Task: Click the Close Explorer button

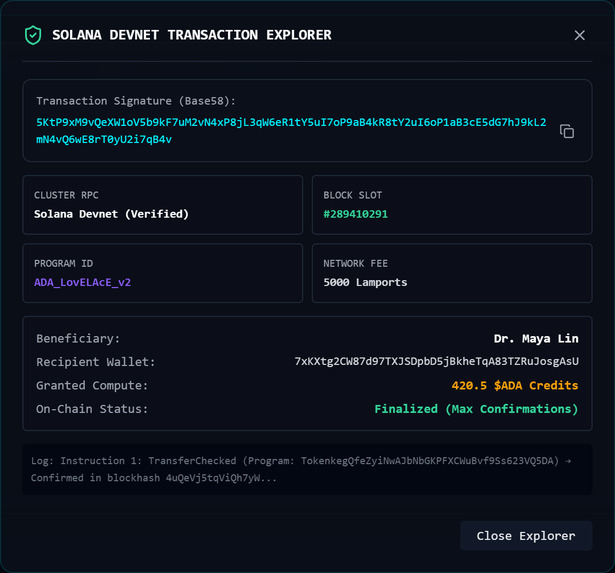Action: point(526,536)
